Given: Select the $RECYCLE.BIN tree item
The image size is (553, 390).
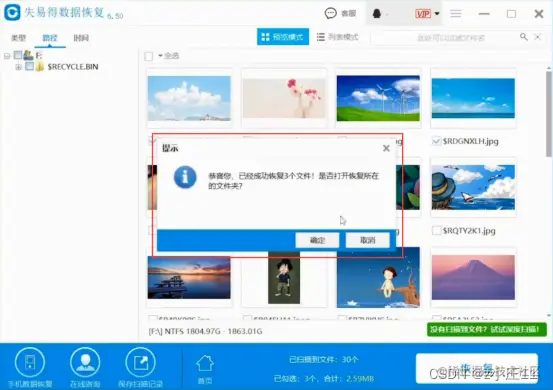Looking at the screenshot, I should point(73,67).
